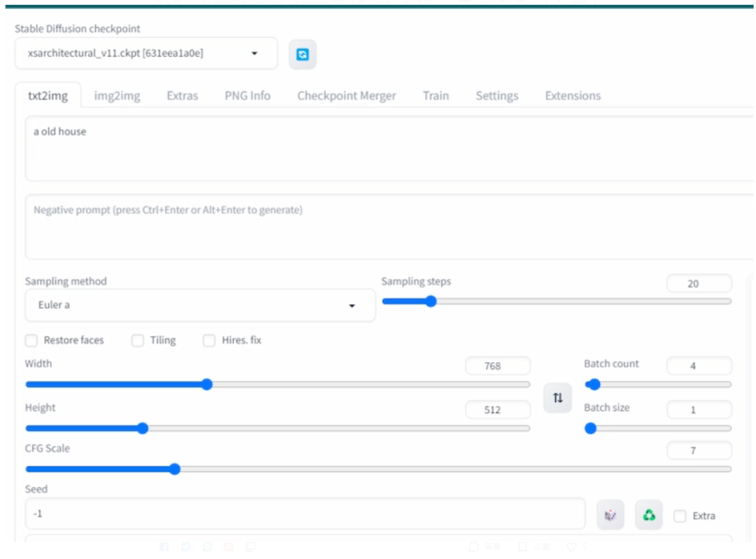Edit the Width value 768
Viewport: 756px width, 559px height.
coord(498,366)
